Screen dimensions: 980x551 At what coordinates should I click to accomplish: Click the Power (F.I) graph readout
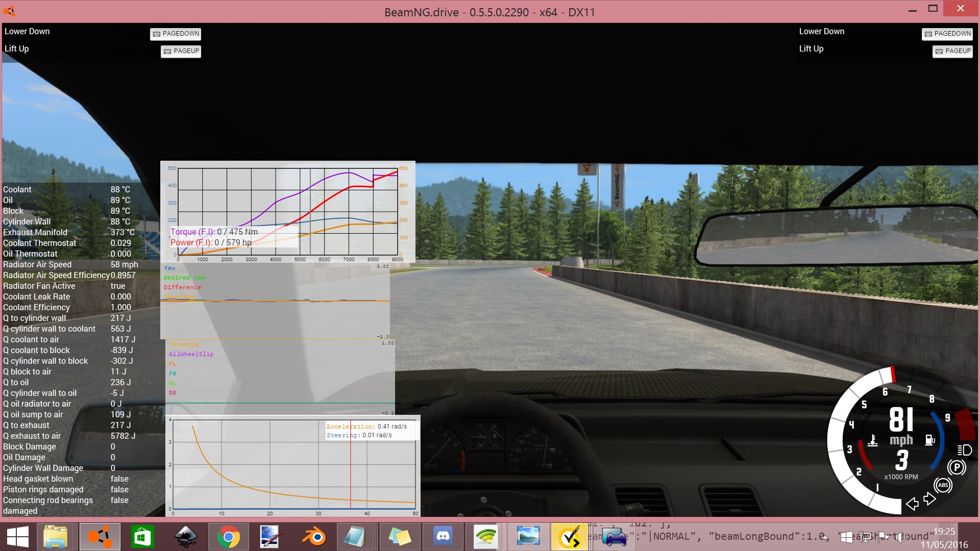[x=211, y=243]
